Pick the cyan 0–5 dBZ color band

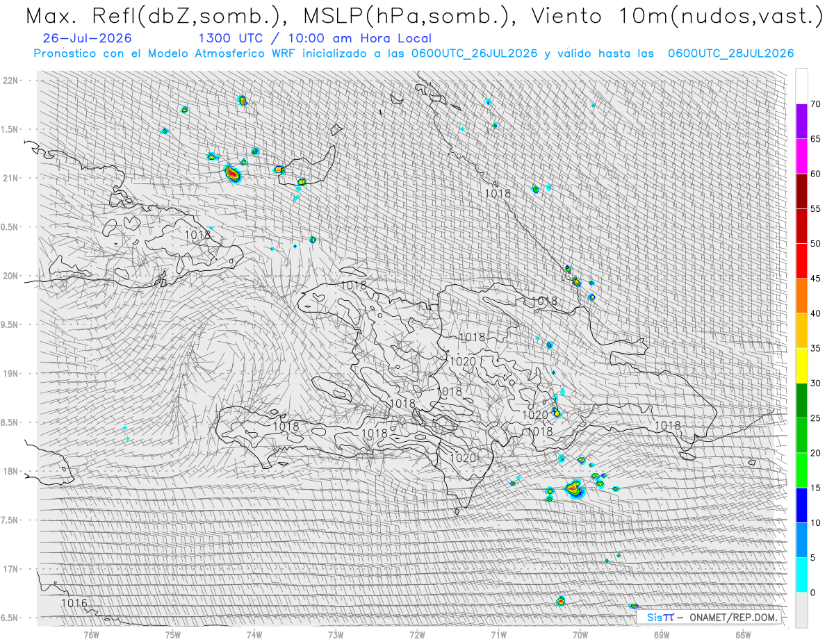[x=801, y=575]
